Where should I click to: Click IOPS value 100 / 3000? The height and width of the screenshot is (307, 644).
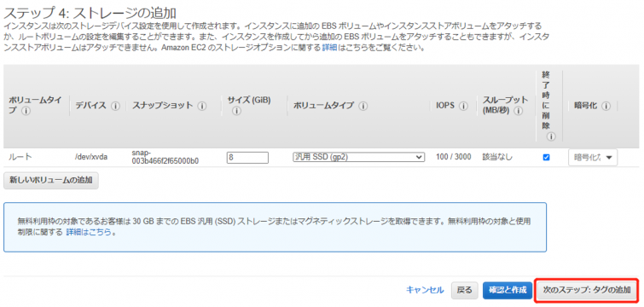point(454,157)
